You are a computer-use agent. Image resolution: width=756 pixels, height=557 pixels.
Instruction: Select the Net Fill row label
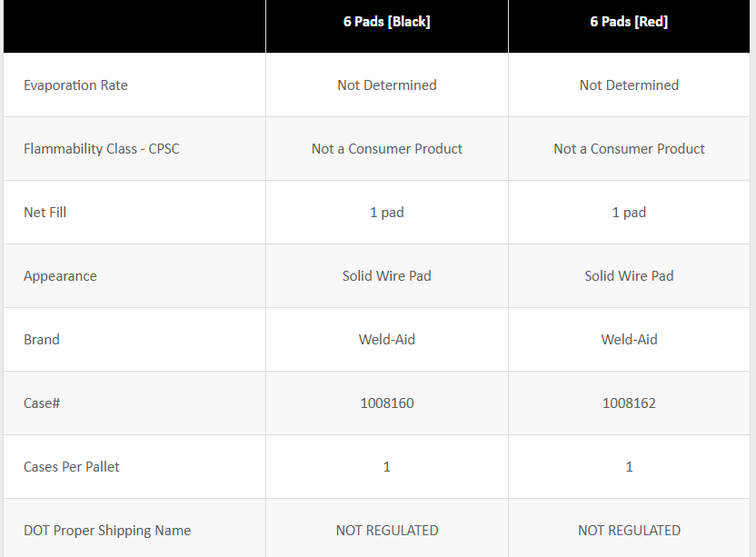coord(45,213)
